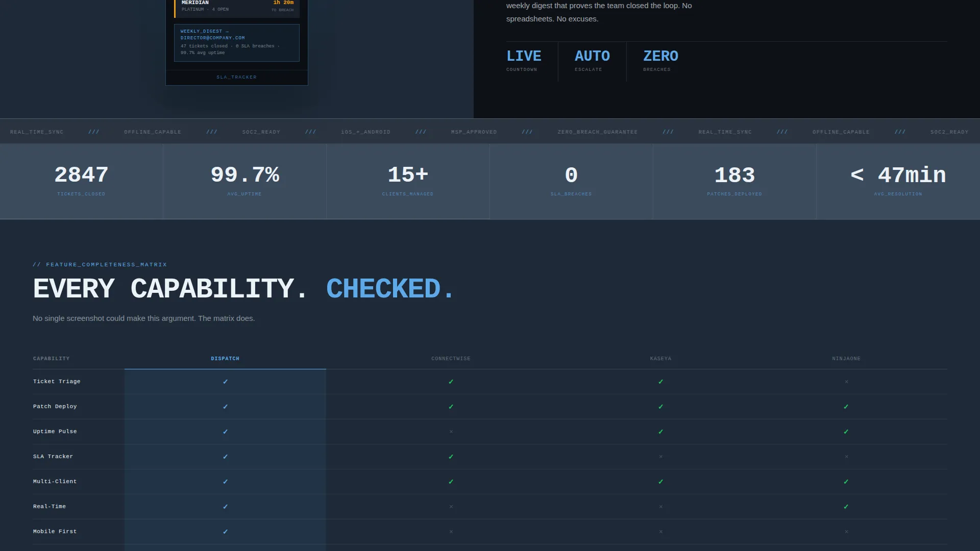Image resolution: width=980 pixels, height=551 pixels.
Task: Click ConnectWise checkmark in Patch Deploy row
Action: click(x=451, y=407)
